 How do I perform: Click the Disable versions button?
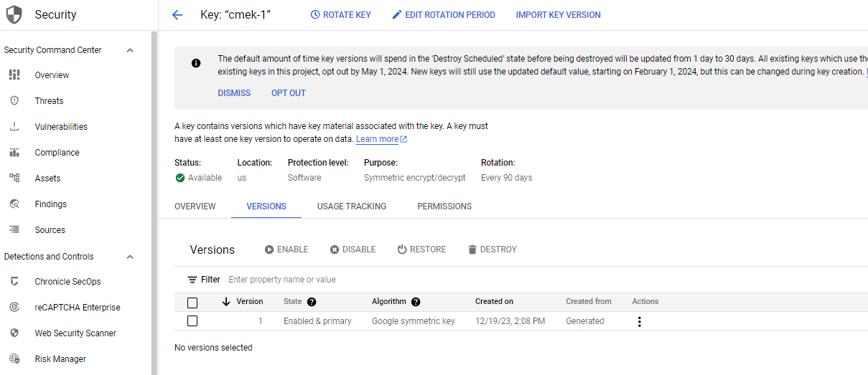pos(353,250)
